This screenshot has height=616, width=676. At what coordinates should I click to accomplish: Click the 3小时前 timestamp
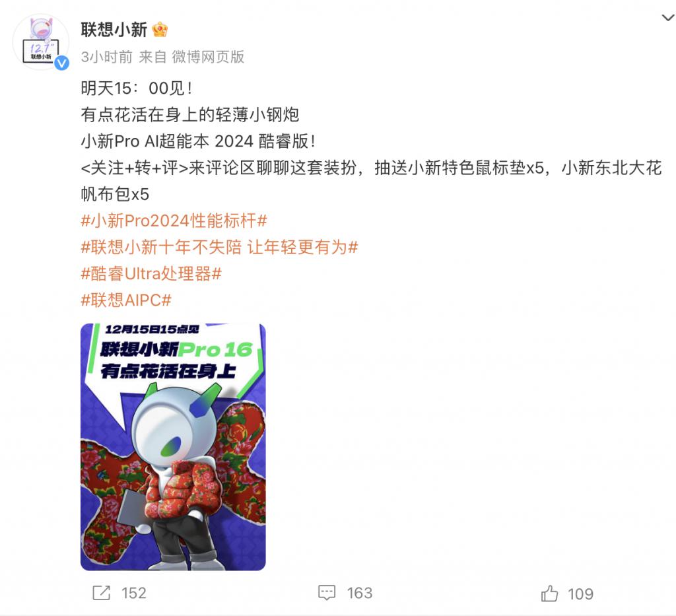pyautogui.click(x=106, y=57)
